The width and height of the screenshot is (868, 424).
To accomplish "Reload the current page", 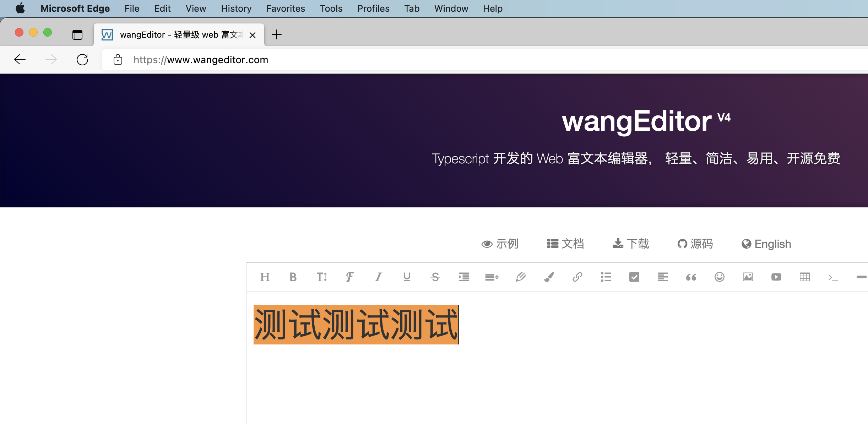I will [82, 60].
